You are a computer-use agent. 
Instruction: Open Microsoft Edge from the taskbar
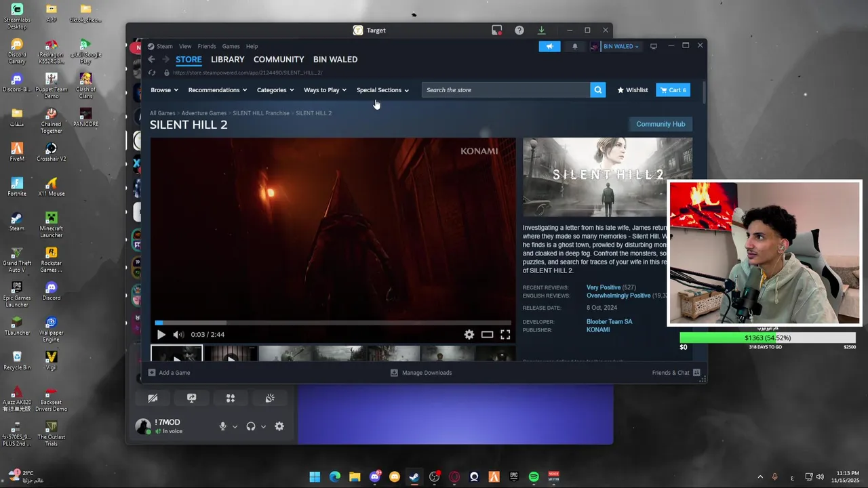[x=335, y=477]
